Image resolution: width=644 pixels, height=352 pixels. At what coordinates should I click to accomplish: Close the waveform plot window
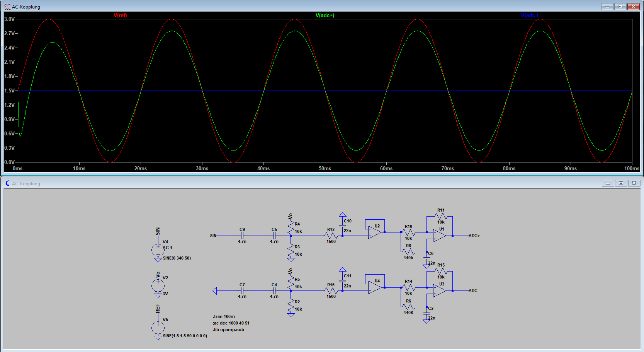click(x=634, y=7)
